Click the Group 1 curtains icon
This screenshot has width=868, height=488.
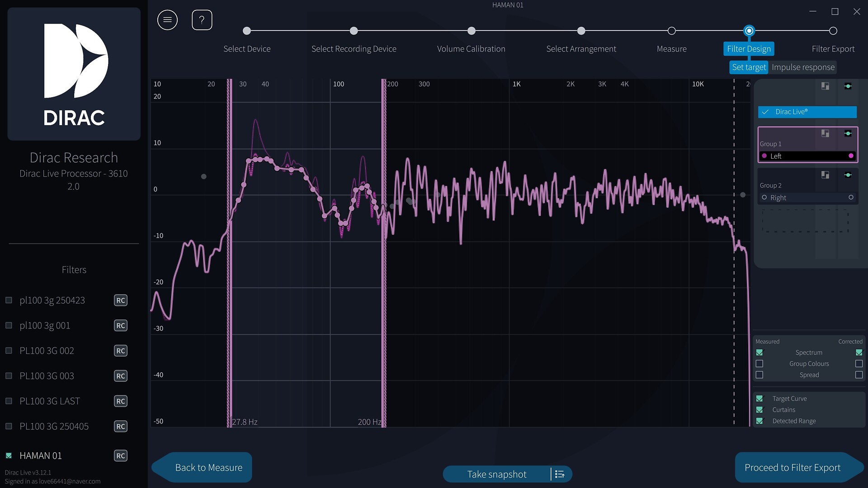(825, 133)
